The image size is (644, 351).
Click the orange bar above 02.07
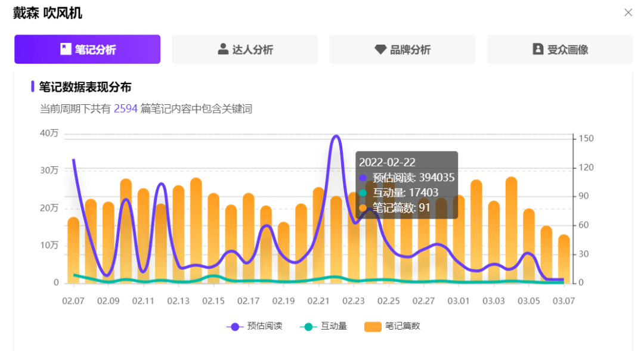(73, 250)
